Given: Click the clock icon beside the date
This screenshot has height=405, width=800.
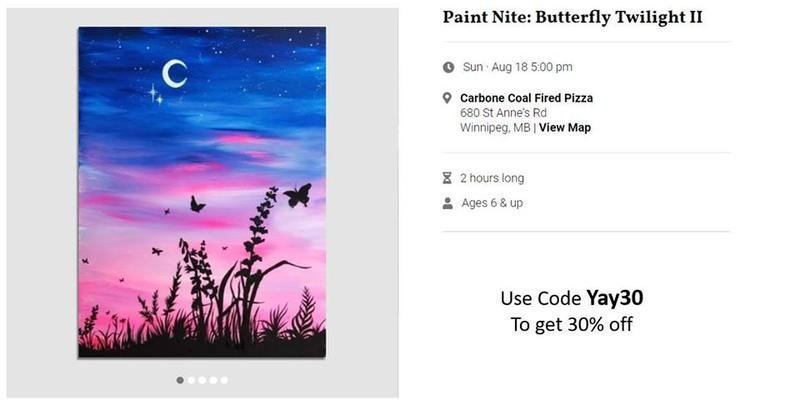Looking at the screenshot, I should [x=448, y=67].
